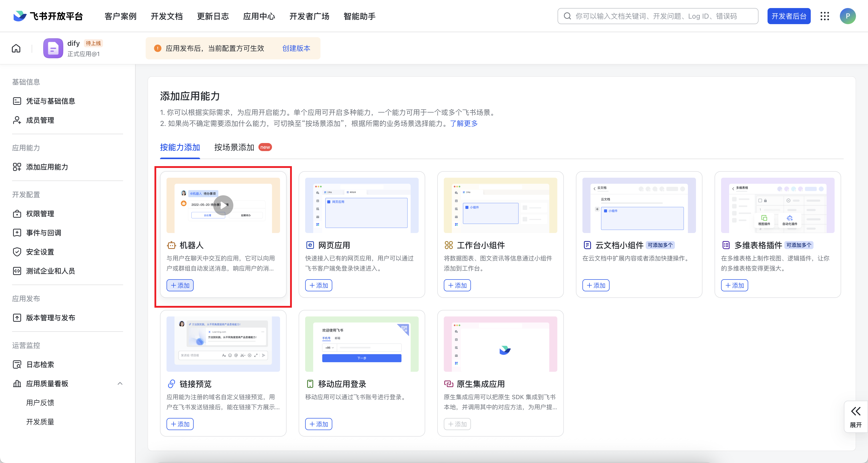The height and width of the screenshot is (463, 868).
Task: Click 创建版本 link in banner
Action: (296, 48)
